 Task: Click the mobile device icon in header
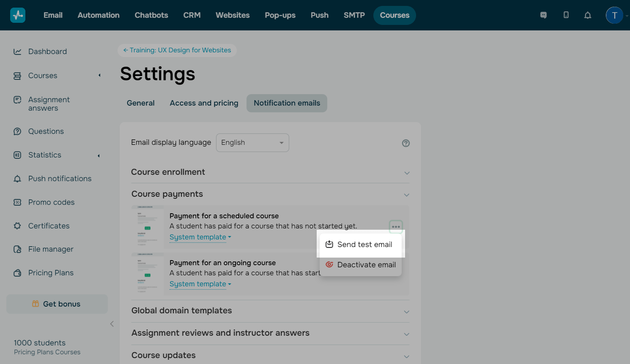(x=566, y=15)
